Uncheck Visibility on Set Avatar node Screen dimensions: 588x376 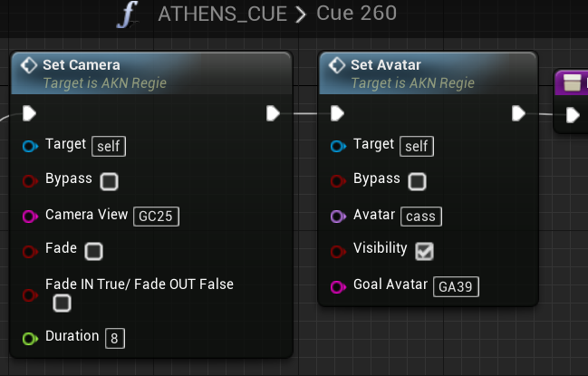click(x=425, y=251)
